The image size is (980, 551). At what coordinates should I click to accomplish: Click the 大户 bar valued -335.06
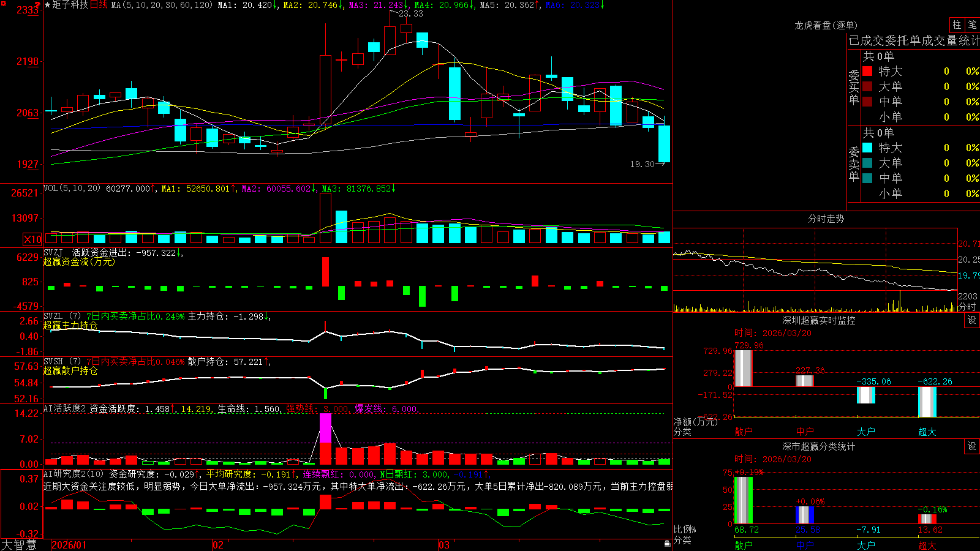pos(866,395)
